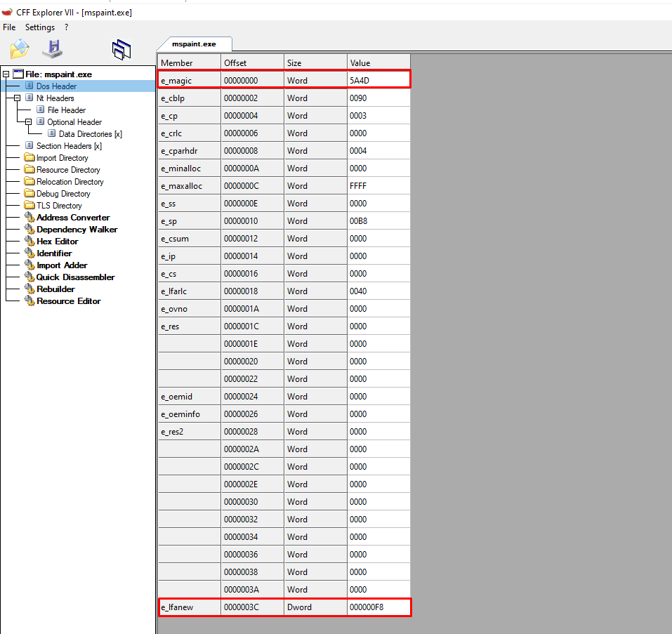The image size is (672, 634).
Task: Click the Quick Disassembler gear icon
Action: tap(29, 277)
